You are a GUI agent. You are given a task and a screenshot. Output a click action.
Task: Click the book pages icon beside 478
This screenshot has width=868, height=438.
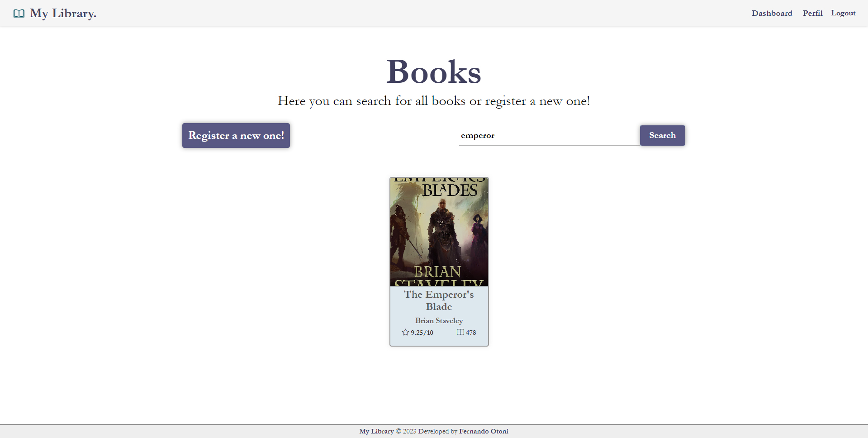point(460,332)
